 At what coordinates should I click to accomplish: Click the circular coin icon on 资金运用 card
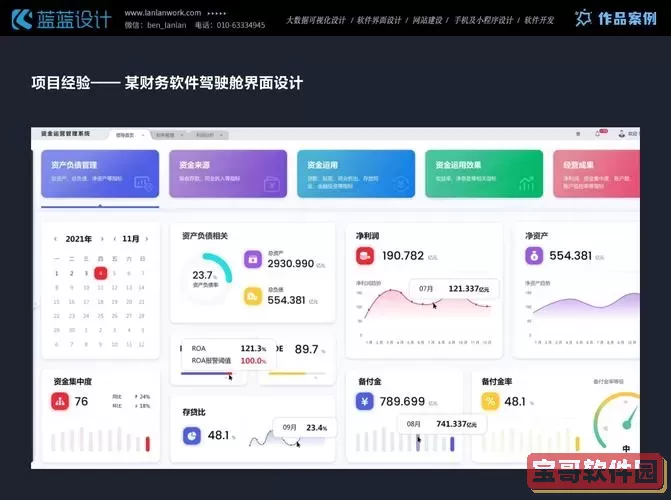pos(401,184)
